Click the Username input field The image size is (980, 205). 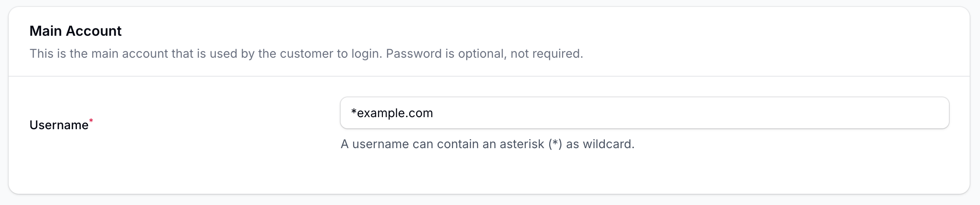click(x=644, y=113)
